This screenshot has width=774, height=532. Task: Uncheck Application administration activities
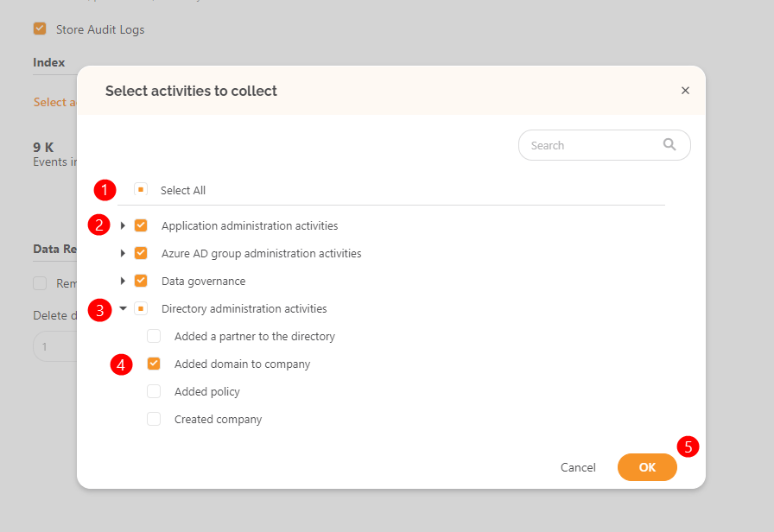point(141,225)
